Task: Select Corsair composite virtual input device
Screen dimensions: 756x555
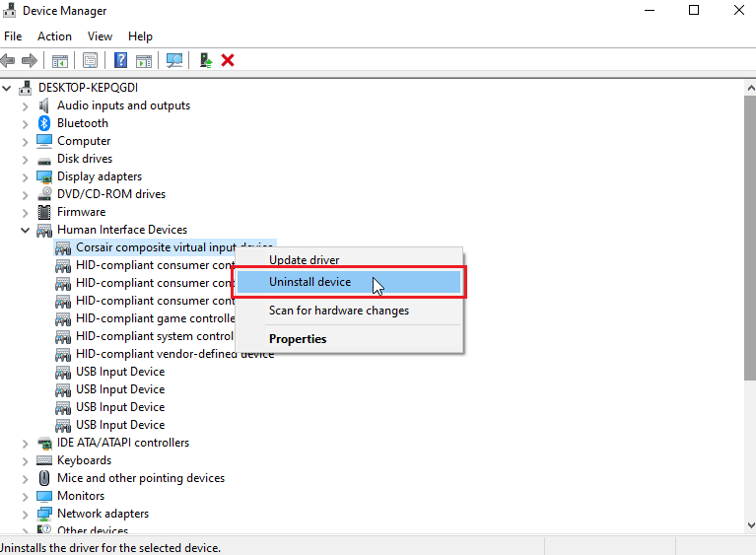Action: (x=156, y=247)
